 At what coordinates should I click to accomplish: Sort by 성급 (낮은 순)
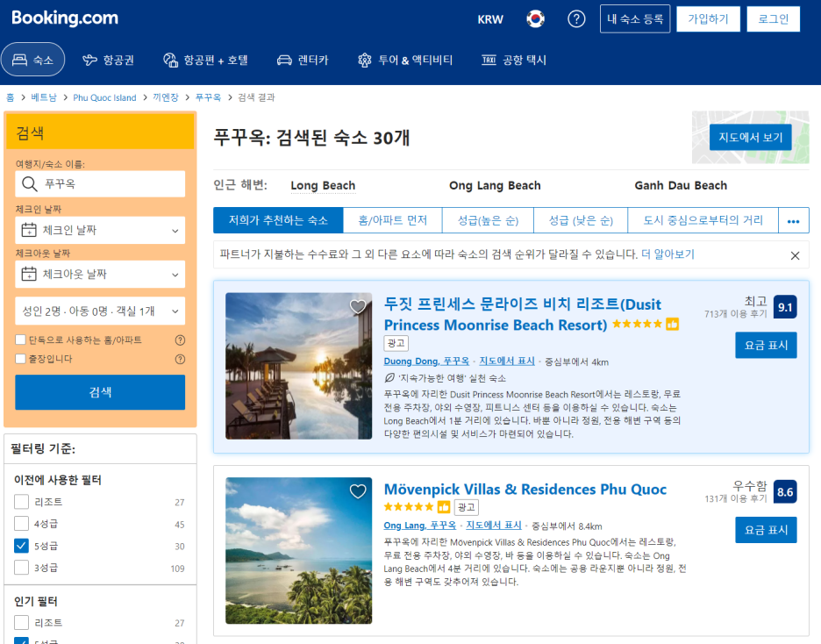(x=581, y=220)
